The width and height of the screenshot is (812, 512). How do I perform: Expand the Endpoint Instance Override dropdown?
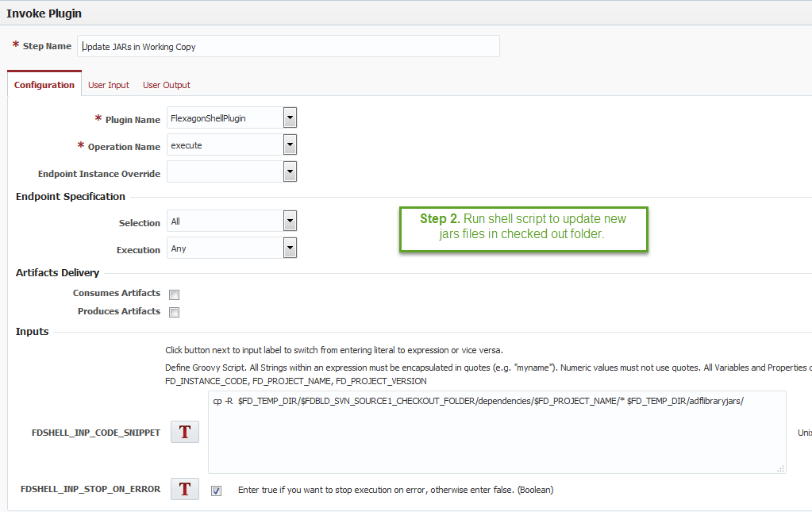point(290,171)
